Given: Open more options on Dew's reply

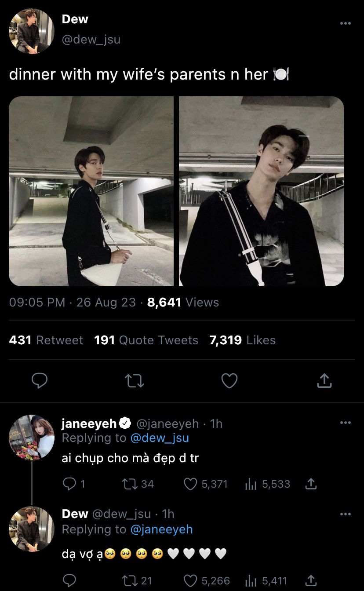Looking at the screenshot, I should [x=346, y=514].
